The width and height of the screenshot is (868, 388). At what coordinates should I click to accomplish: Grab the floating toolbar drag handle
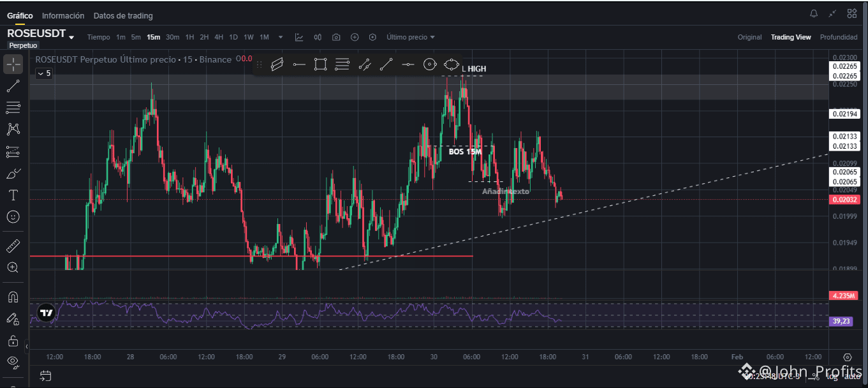click(x=259, y=64)
